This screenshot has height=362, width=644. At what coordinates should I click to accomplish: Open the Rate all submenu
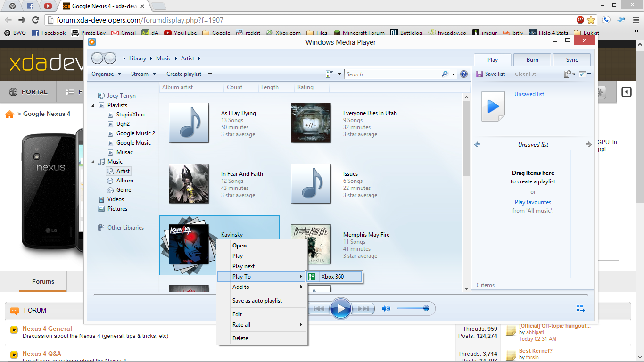(x=262, y=325)
